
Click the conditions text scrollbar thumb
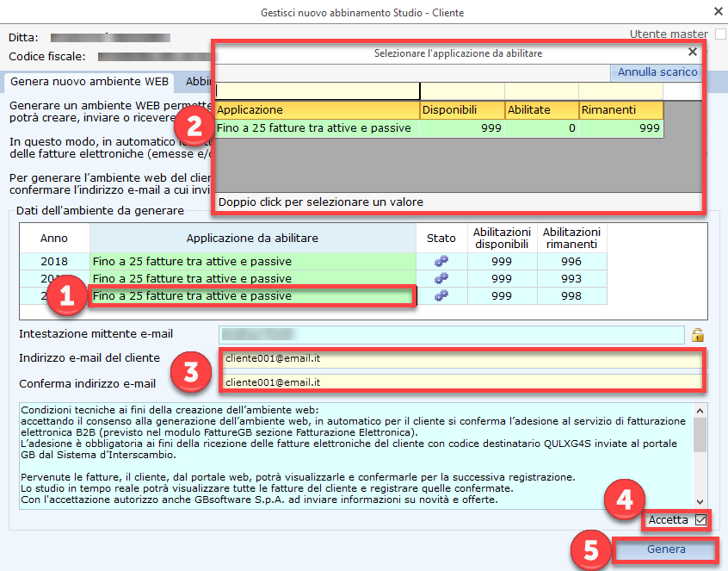[700, 434]
